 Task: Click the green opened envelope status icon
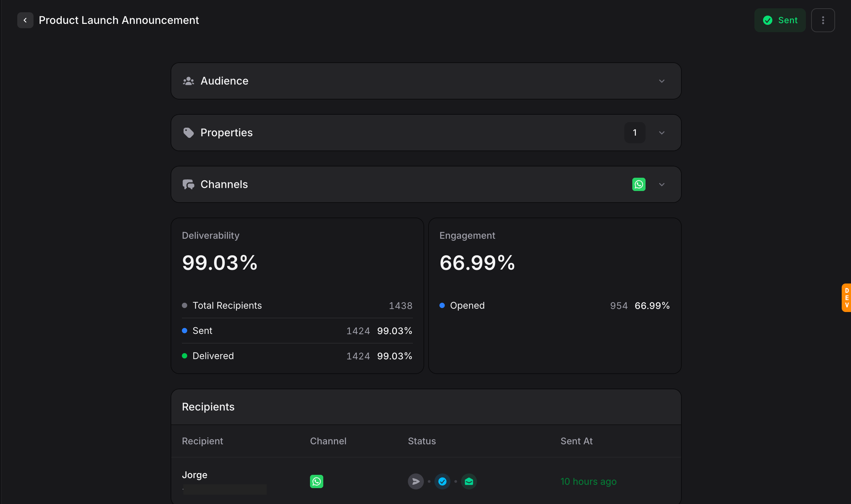click(469, 481)
